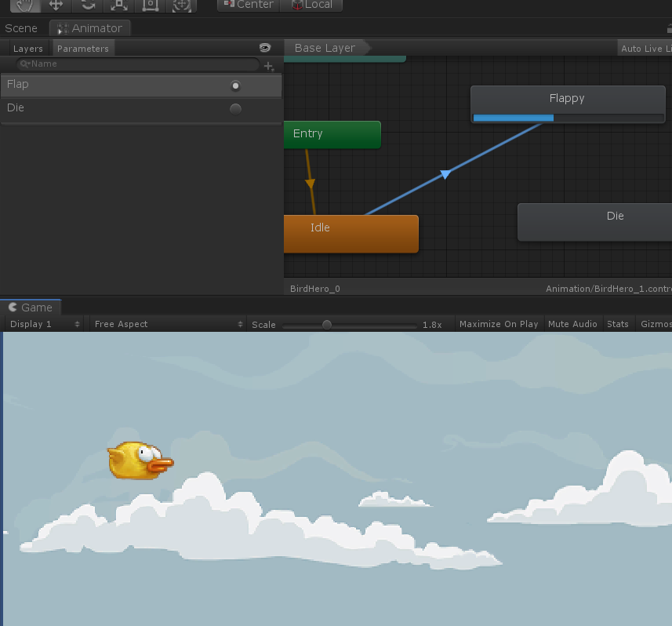Select the Flappy animation state
672x626 pixels.
click(x=567, y=98)
